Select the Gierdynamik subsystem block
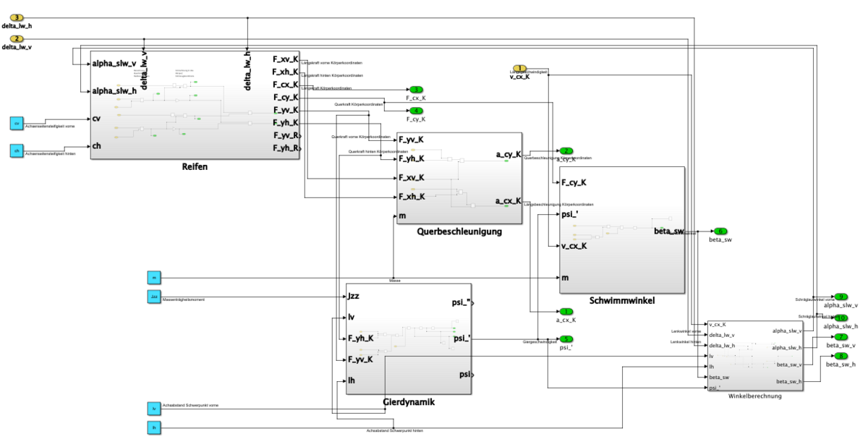868x439 pixels. click(409, 338)
